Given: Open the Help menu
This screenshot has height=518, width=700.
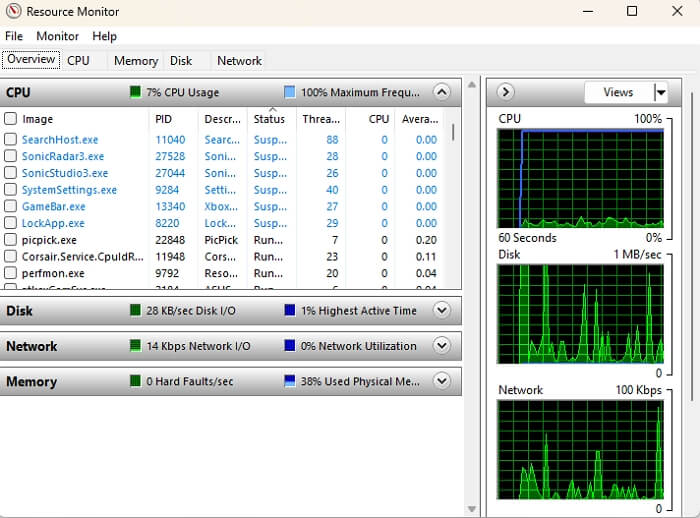Looking at the screenshot, I should [x=104, y=36].
